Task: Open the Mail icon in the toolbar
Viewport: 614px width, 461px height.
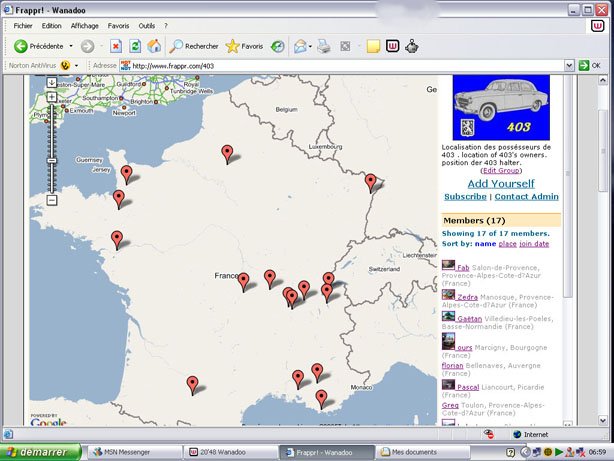Action: point(299,46)
